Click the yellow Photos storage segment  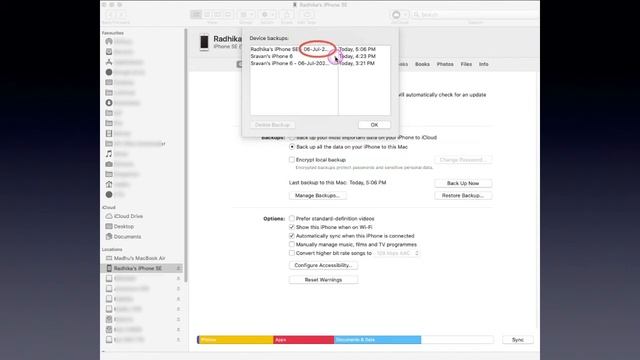coord(236,340)
